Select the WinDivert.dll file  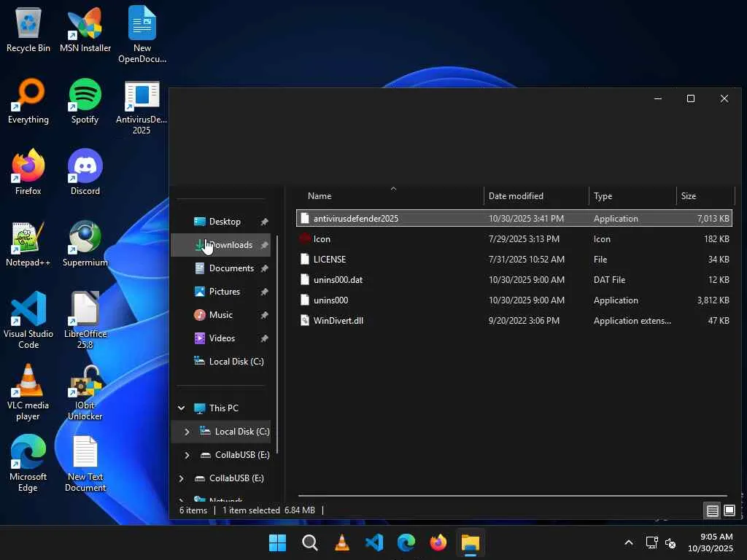coord(338,321)
